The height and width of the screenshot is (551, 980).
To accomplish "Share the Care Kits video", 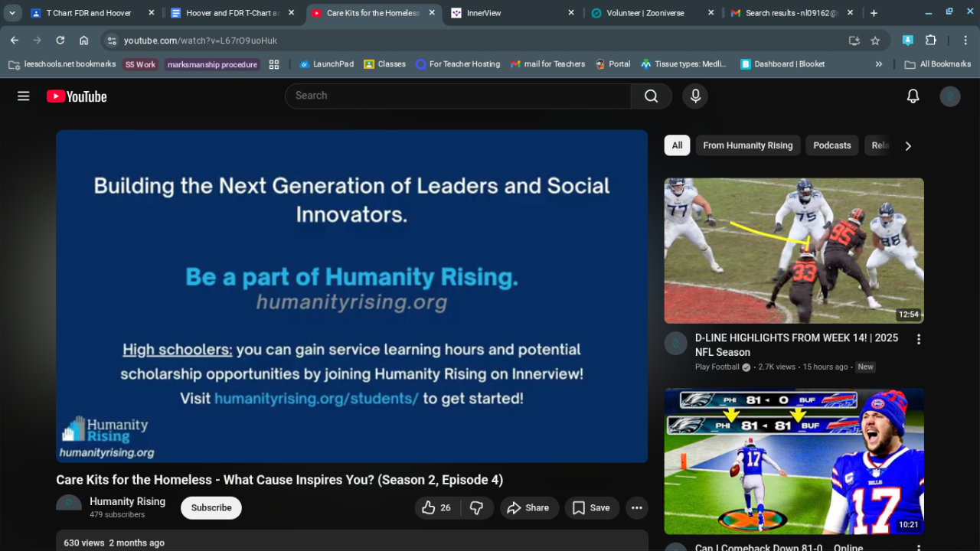I will tap(528, 508).
